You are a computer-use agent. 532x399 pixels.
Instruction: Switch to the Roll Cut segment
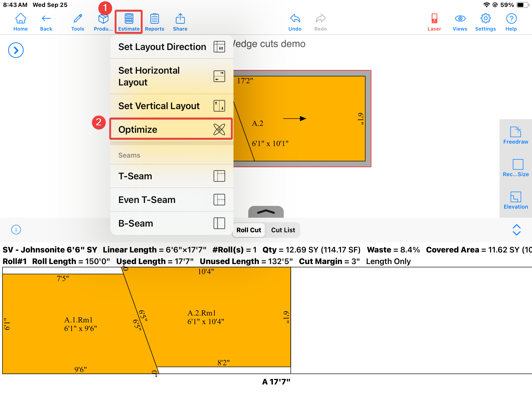click(x=249, y=230)
